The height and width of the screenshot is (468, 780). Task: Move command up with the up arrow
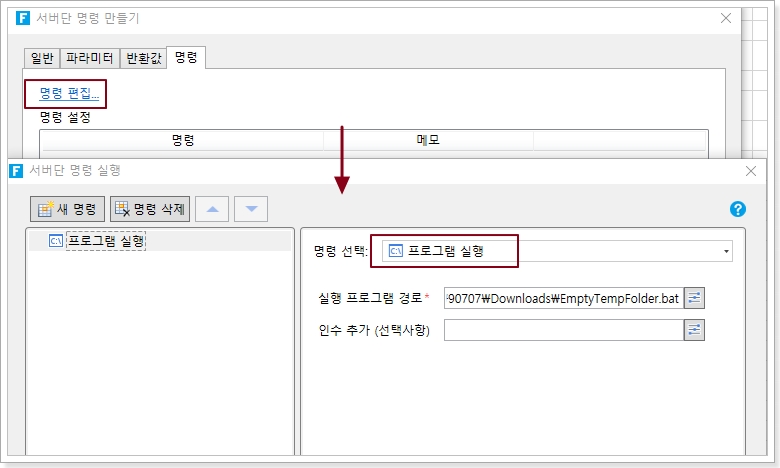pos(212,208)
